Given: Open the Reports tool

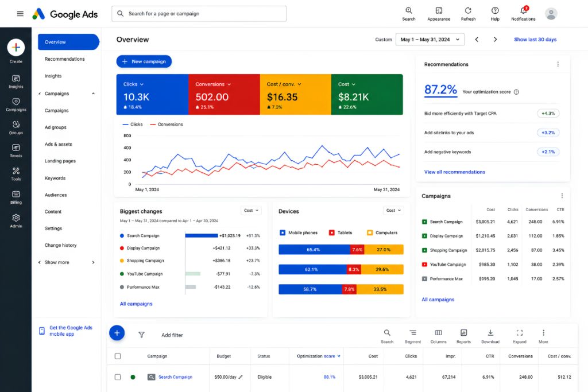Looking at the screenshot, I should pyautogui.click(x=463, y=336).
